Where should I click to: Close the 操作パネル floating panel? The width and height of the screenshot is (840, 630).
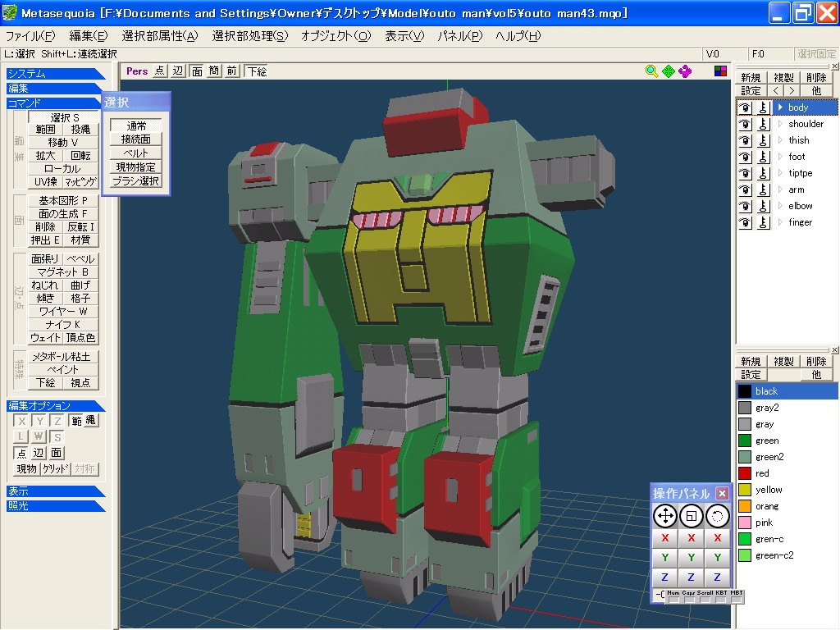click(x=722, y=493)
